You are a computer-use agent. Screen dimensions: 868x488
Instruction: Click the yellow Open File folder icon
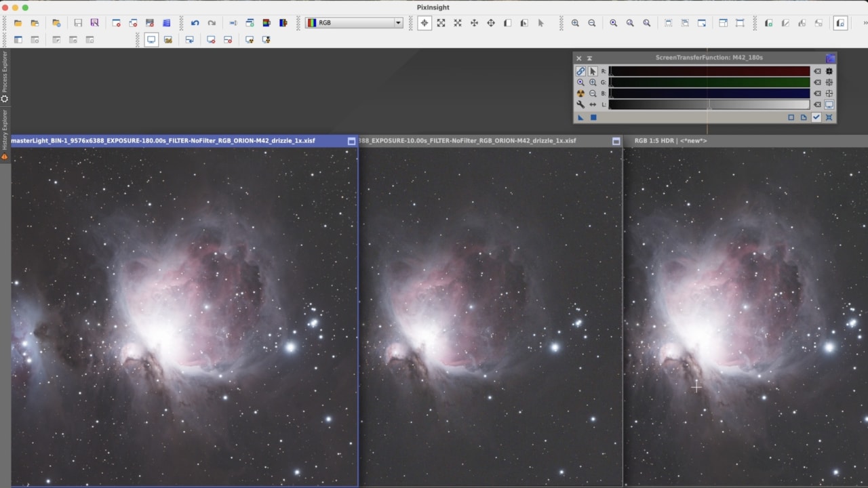(x=18, y=23)
